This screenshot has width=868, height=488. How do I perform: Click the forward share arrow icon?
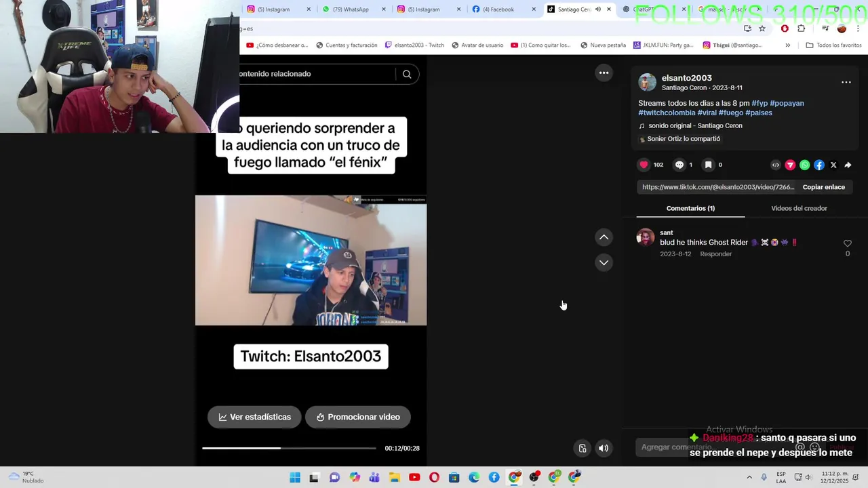848,165
